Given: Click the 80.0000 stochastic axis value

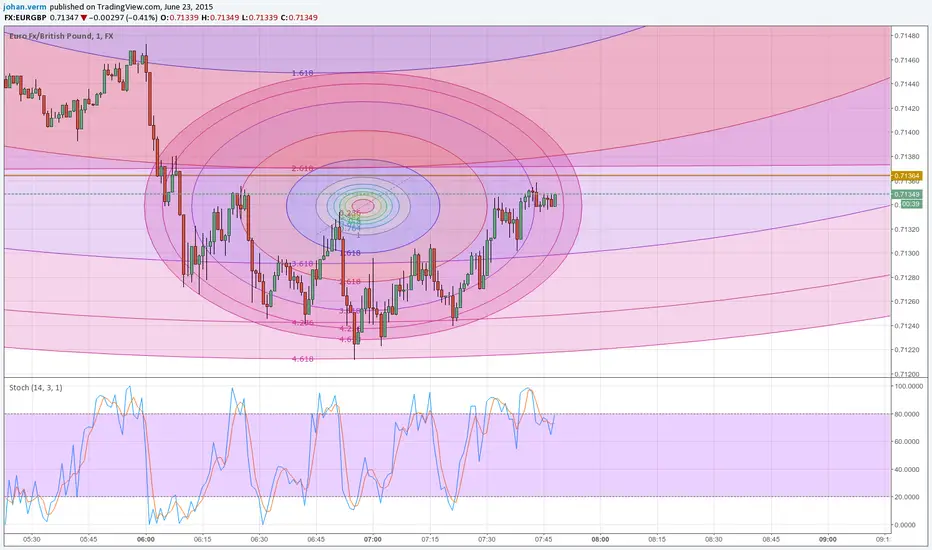Looking at the screenshot, I should tap(908, 414).
